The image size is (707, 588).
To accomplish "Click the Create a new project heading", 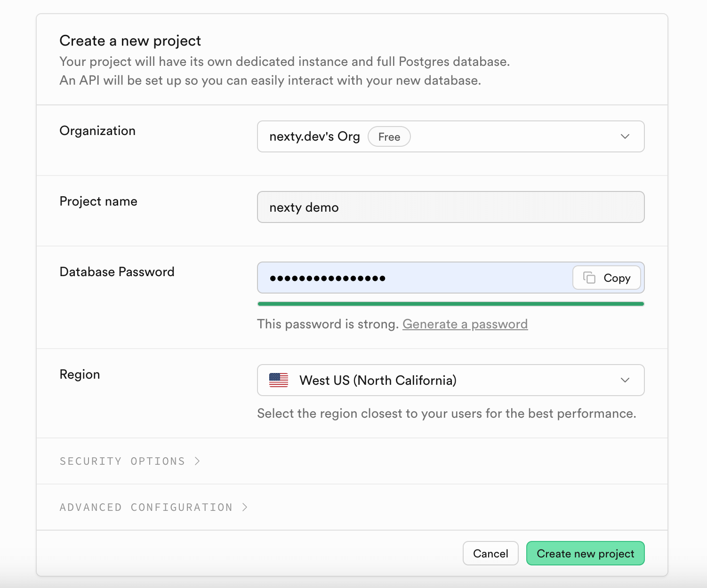I will pos(130,41).
